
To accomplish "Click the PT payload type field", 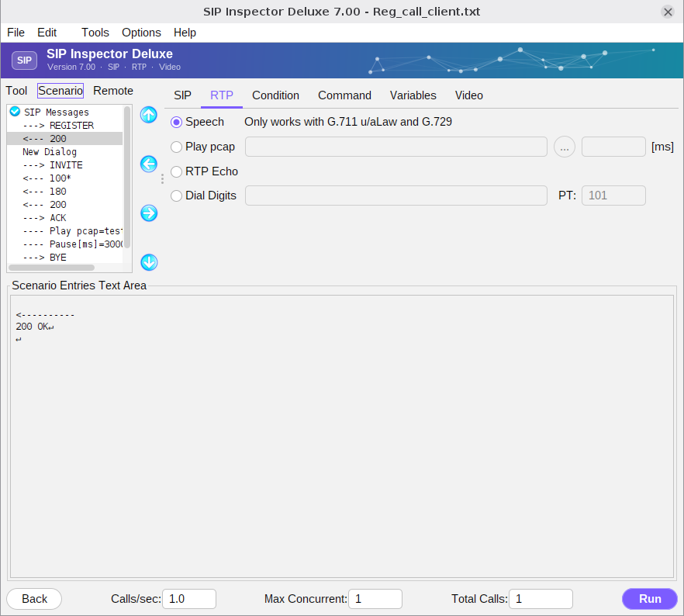I will 613,196.
